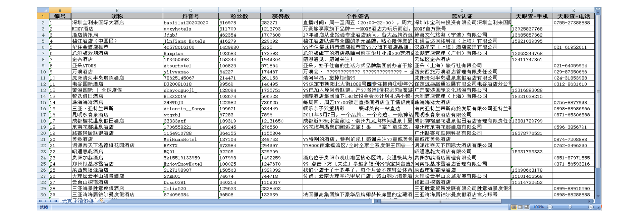
Task: Select cell moxyhotels
Action: 191,29
